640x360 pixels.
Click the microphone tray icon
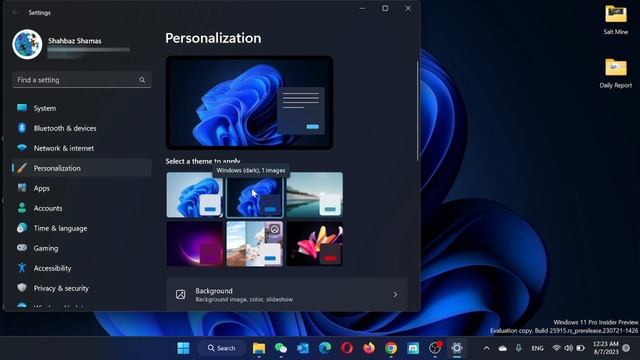(518, 348)
